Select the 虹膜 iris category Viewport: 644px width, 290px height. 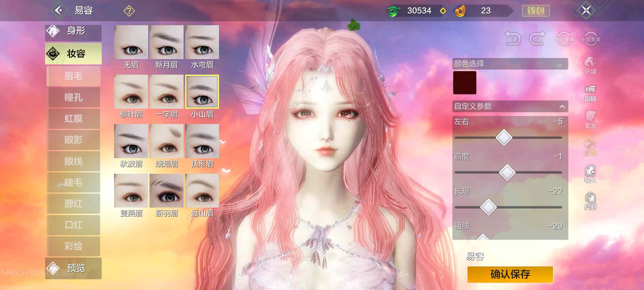[x=74, y=118]
